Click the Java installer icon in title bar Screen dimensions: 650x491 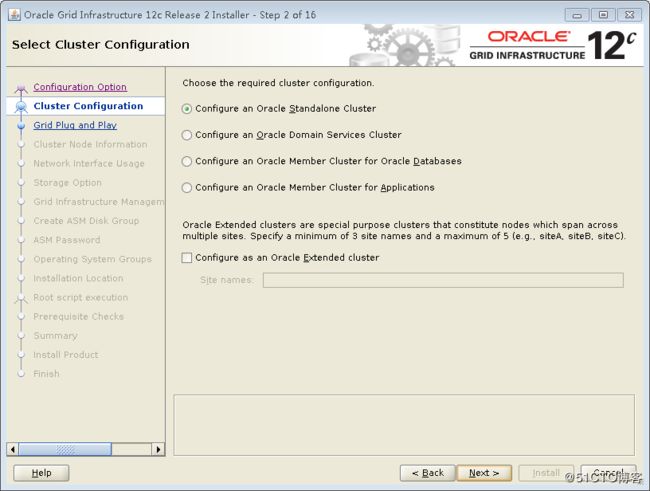(15, 15)
